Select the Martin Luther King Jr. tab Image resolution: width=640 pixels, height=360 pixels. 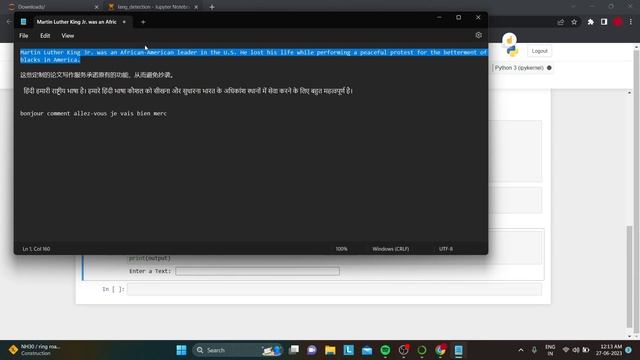coord(76,22)
